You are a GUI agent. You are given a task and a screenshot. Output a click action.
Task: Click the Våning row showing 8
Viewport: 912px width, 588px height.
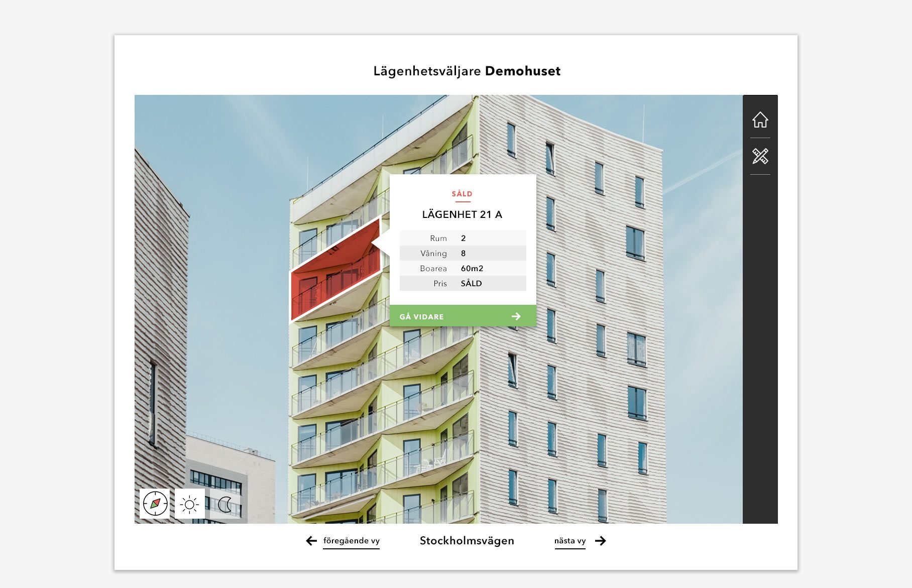pyautogui.click(x=463, y=253)
